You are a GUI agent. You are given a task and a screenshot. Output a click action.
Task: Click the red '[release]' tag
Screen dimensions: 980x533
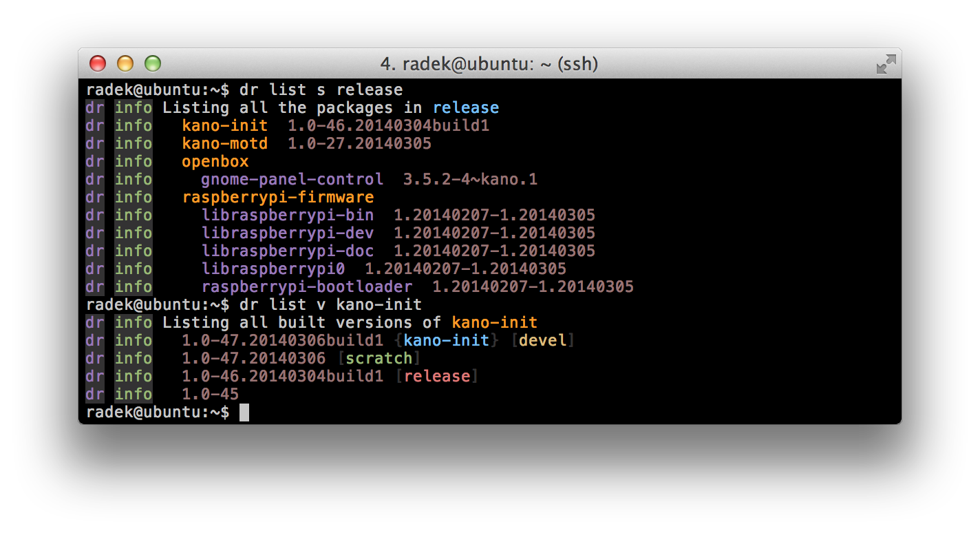[437, 376]
